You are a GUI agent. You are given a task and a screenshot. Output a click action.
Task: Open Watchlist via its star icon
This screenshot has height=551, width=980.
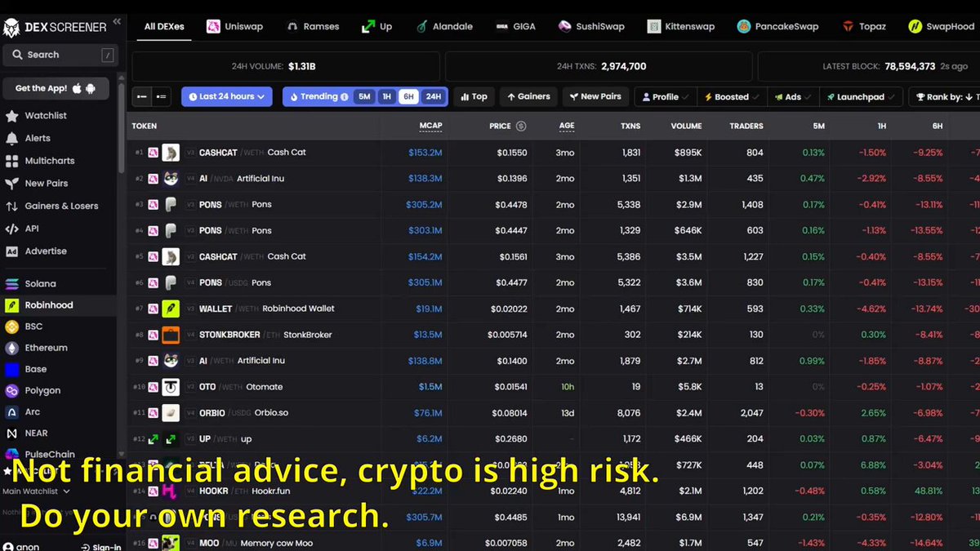coord(11,116)
